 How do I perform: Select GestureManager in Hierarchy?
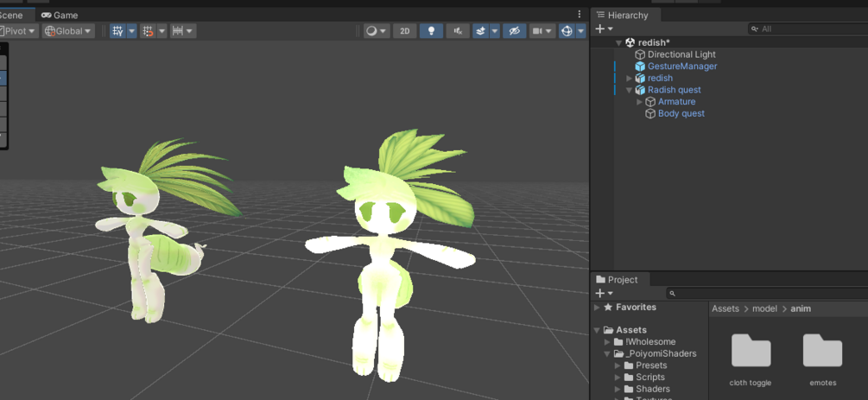(682, 66)
